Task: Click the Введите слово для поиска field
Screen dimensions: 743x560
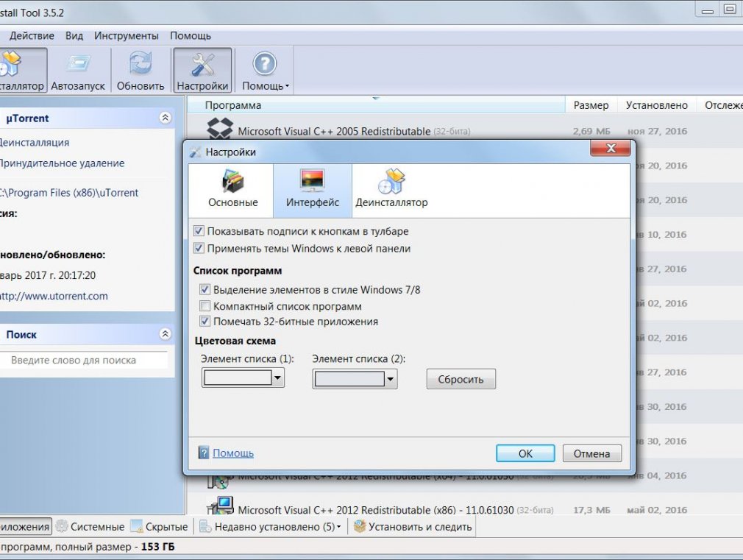Action: point(84,361)
